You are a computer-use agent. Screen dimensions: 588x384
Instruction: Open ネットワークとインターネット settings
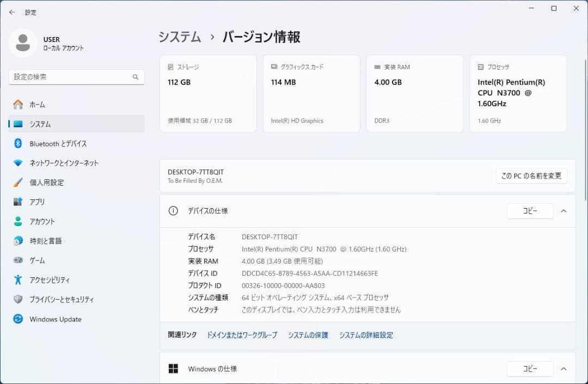tap(77, 163)
